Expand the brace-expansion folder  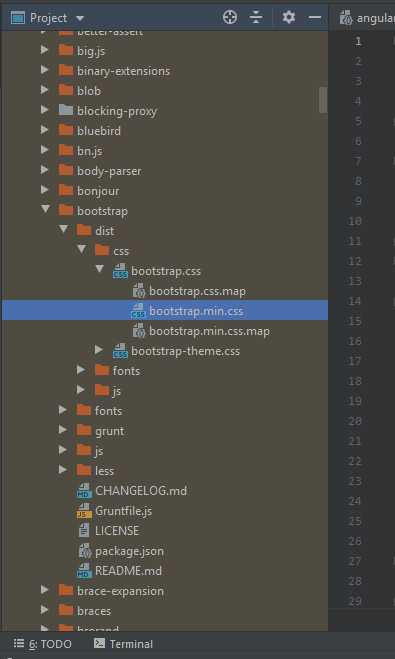[x=45, y=590]
